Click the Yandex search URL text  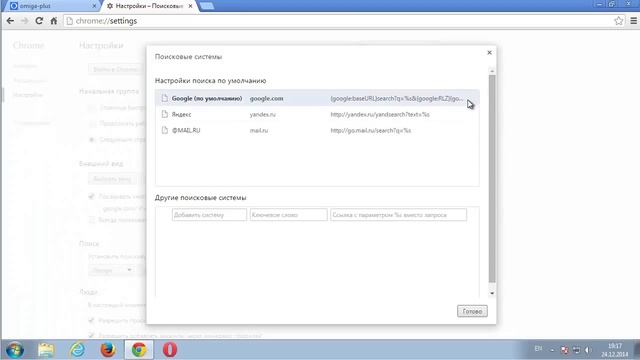click(380, 114)
